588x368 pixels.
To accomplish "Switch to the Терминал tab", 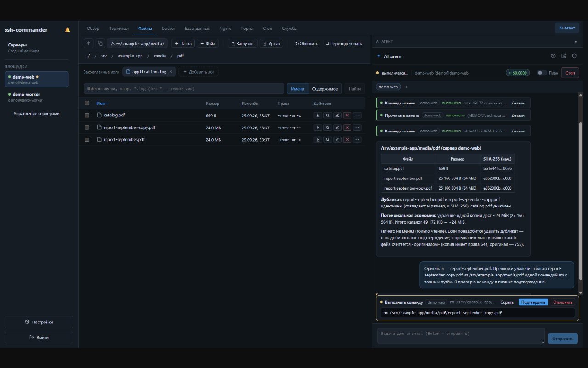I will 119,29.
